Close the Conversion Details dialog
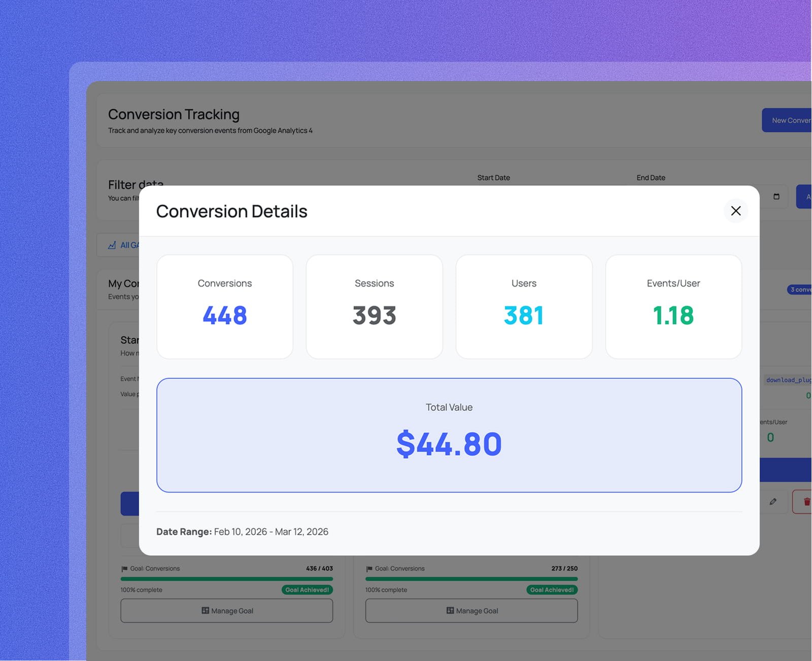Image resolution: width=812 pixels, height=661 pixels. point(735,211)
